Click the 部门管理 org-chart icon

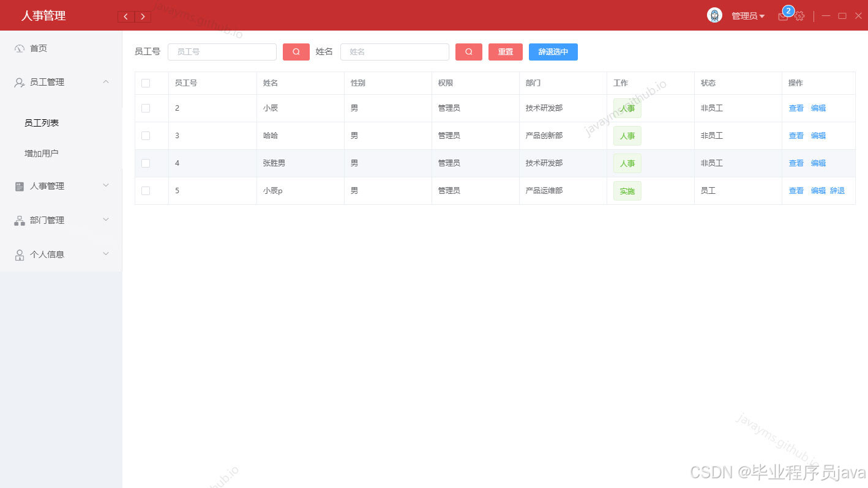[20, 221]
